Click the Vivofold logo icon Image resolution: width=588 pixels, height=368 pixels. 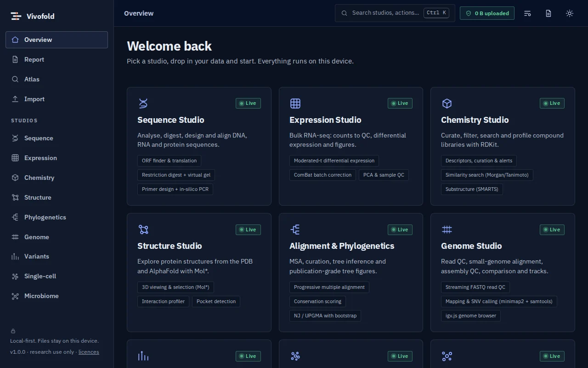(16, 16)
